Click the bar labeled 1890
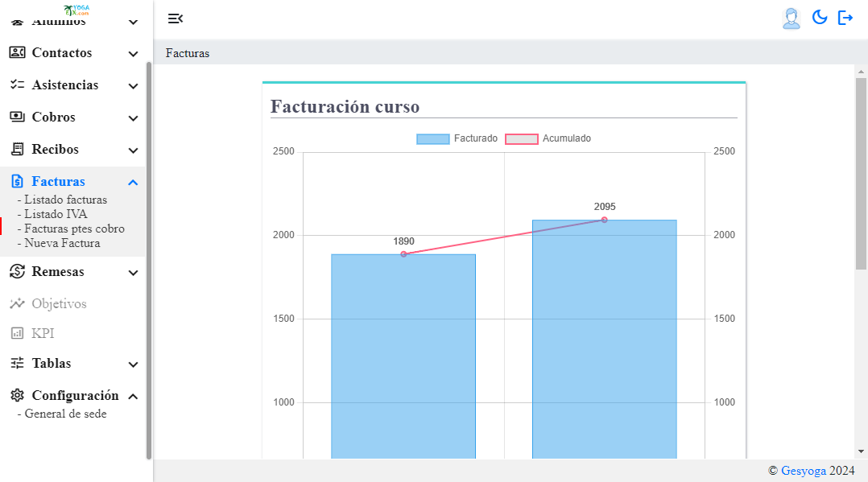The width and height of the screenshot is (868, 482). (x=403, y=356)
